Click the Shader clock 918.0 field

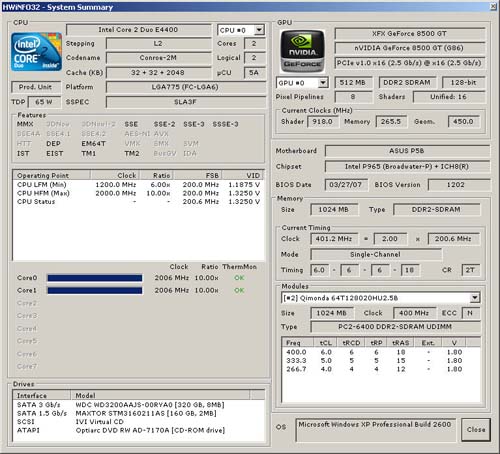(323, 122)
